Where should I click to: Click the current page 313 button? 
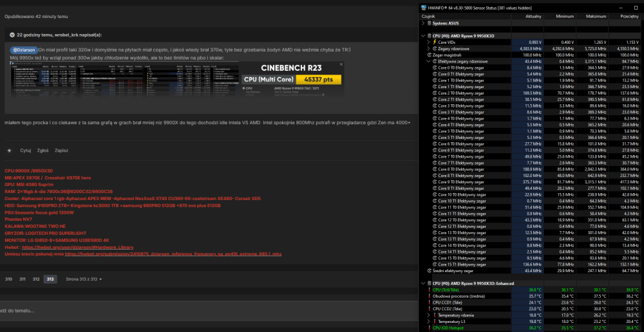pos(50,279)
